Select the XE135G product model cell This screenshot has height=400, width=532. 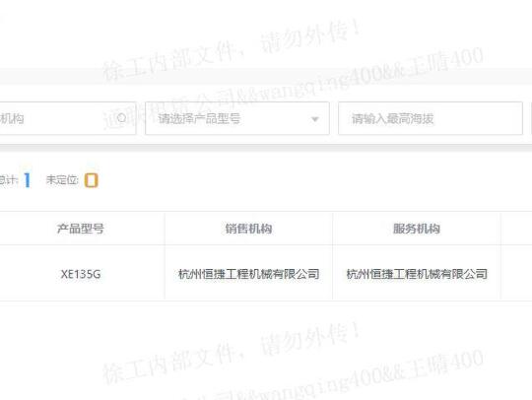(81, 274)
